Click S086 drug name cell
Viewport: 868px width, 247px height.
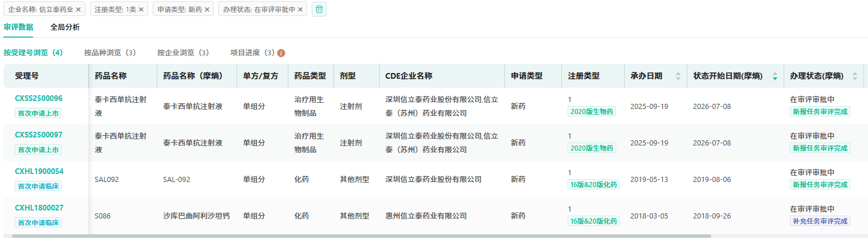[103, 216]
